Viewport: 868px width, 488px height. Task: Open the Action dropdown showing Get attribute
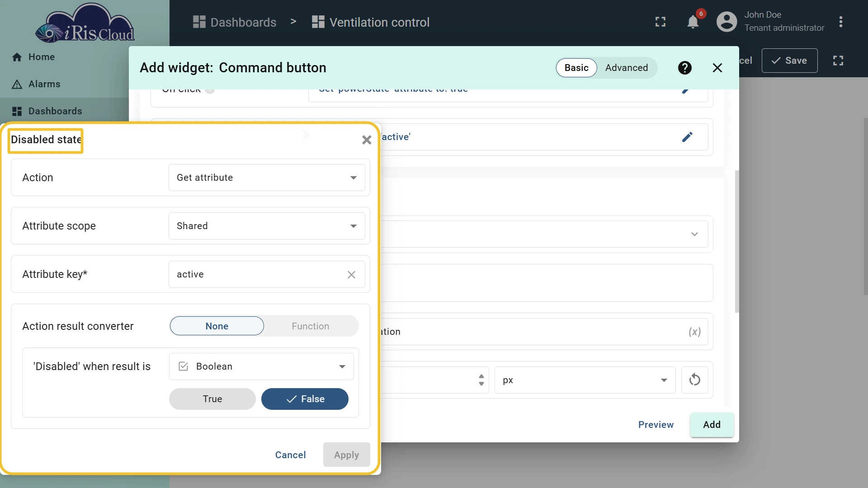267,178
